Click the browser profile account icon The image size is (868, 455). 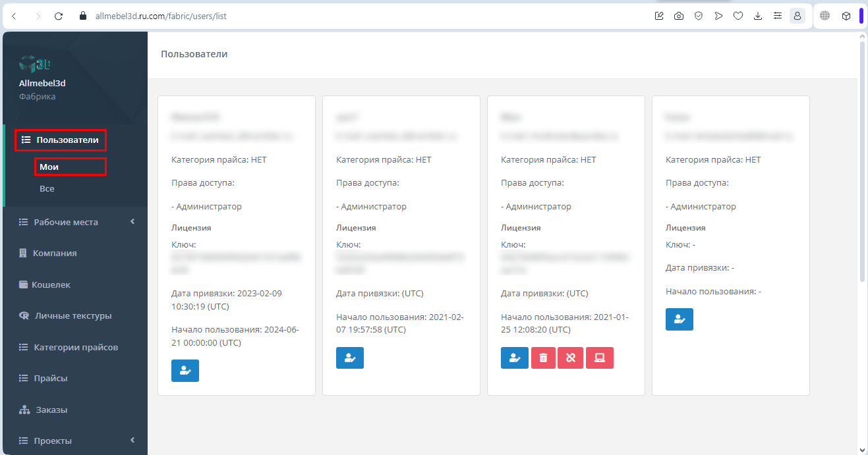pos(797,16)
